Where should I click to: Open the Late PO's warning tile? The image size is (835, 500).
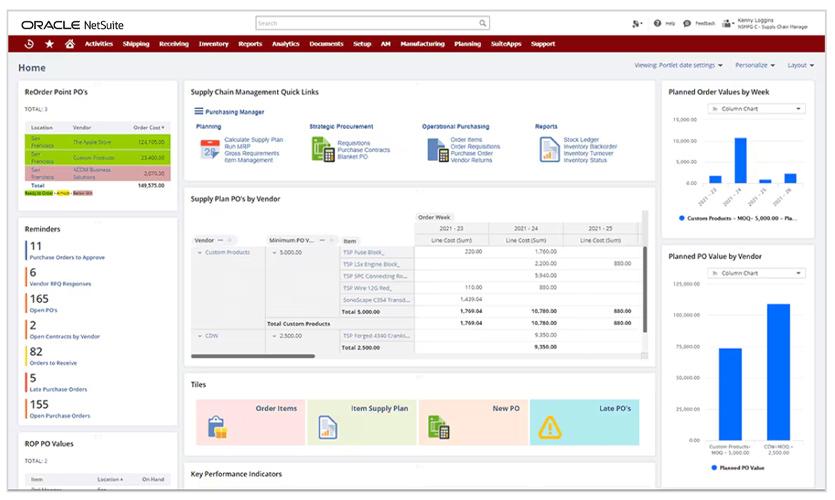585,422
